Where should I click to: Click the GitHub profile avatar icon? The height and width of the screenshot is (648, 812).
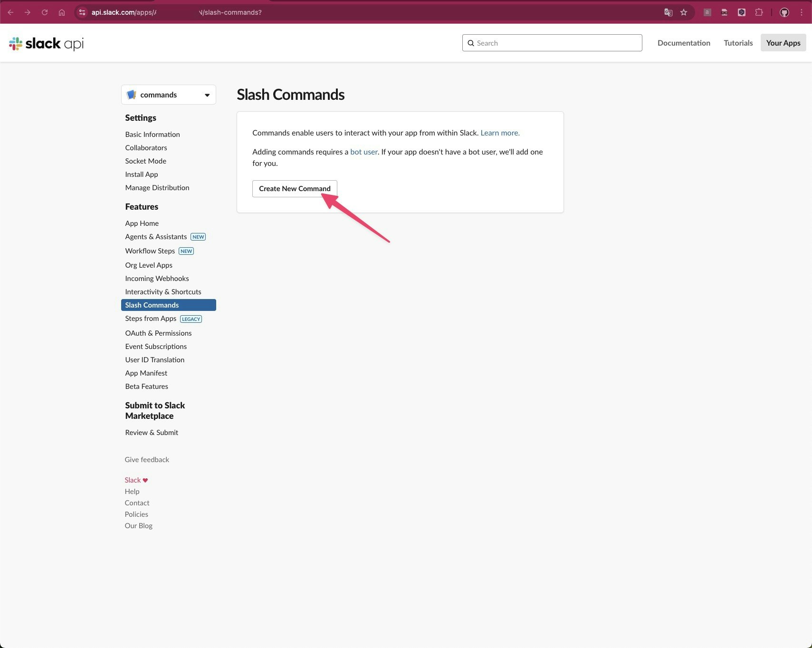click(x=784, y=12)
